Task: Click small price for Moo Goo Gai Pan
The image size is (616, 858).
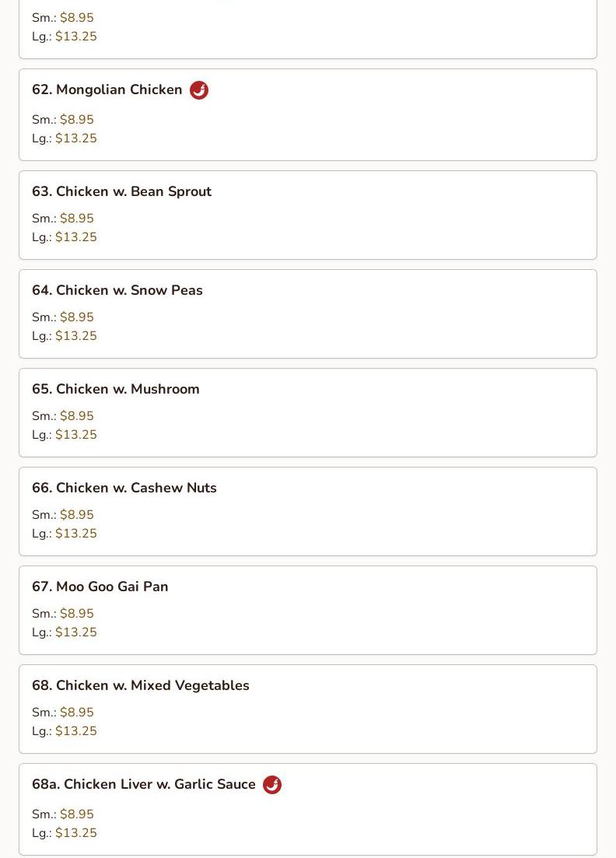Action: coord(76,614)
